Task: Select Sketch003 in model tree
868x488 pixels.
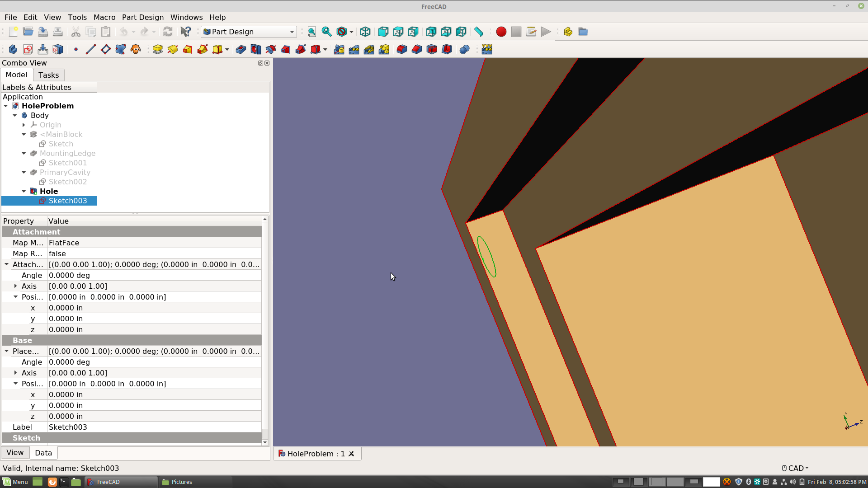Action: (x=67, y=201)
